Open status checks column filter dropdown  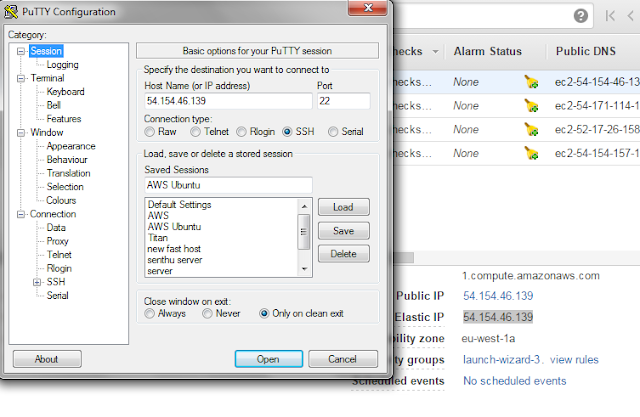click(436, 52)
